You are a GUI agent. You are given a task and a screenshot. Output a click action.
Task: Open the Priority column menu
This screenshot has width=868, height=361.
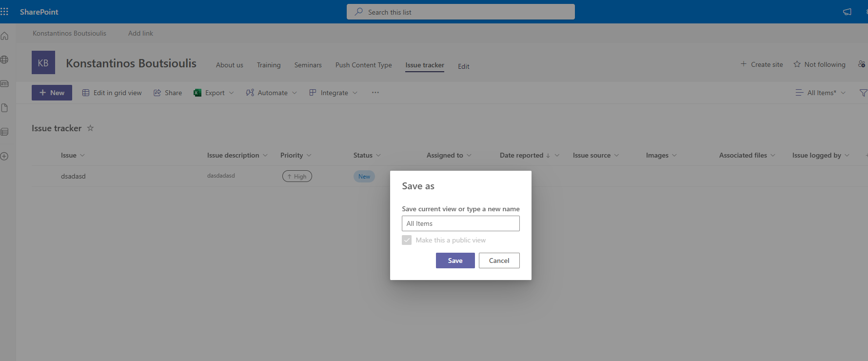tap(296, 155)
